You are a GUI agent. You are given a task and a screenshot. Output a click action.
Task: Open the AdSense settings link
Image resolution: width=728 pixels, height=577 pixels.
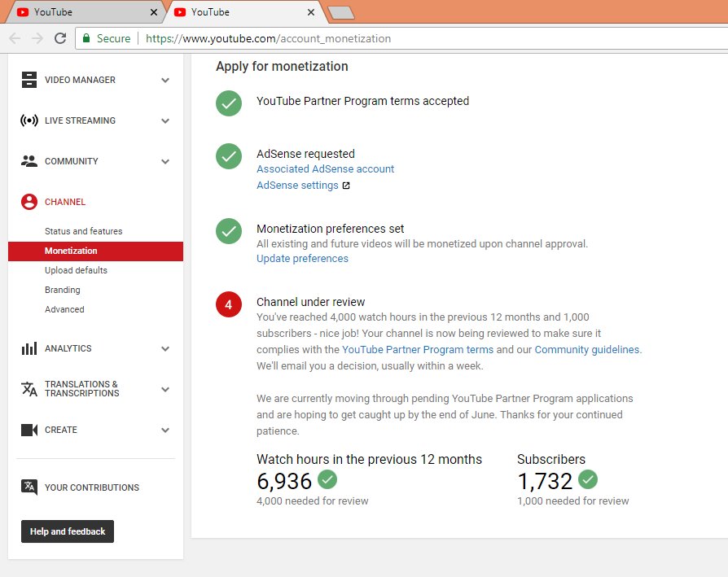tap(297, 186)
